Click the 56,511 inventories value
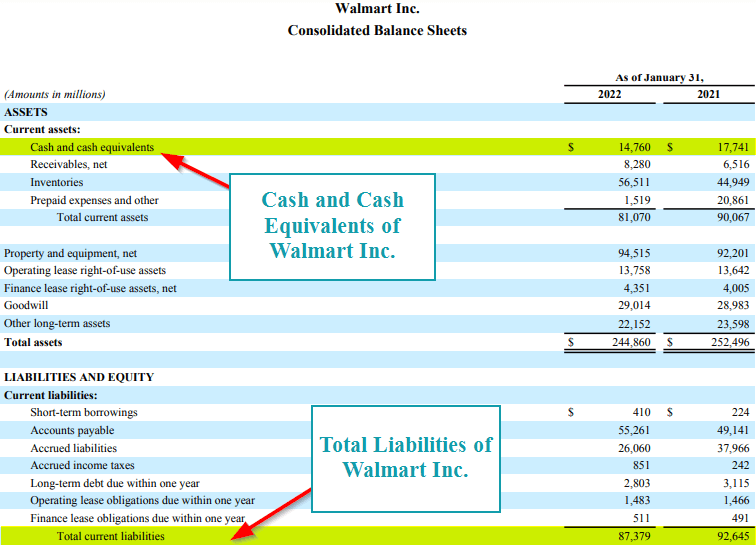This screenshot has width=756, height=545. [x=634, y=182]
